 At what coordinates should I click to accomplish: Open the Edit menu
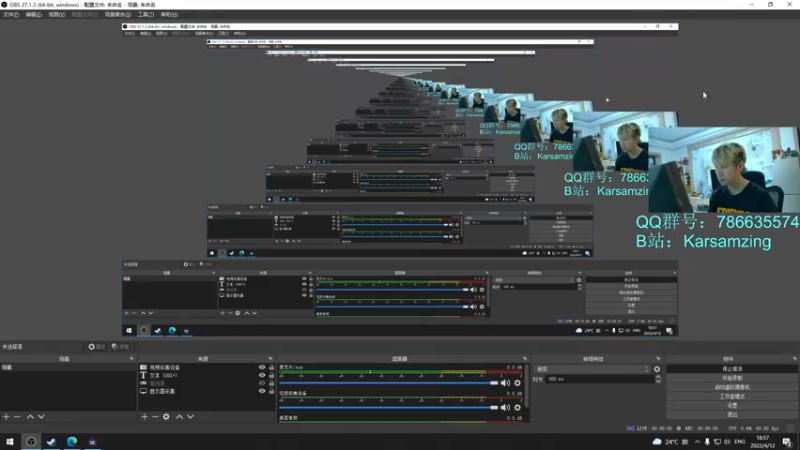click(34, 15)
